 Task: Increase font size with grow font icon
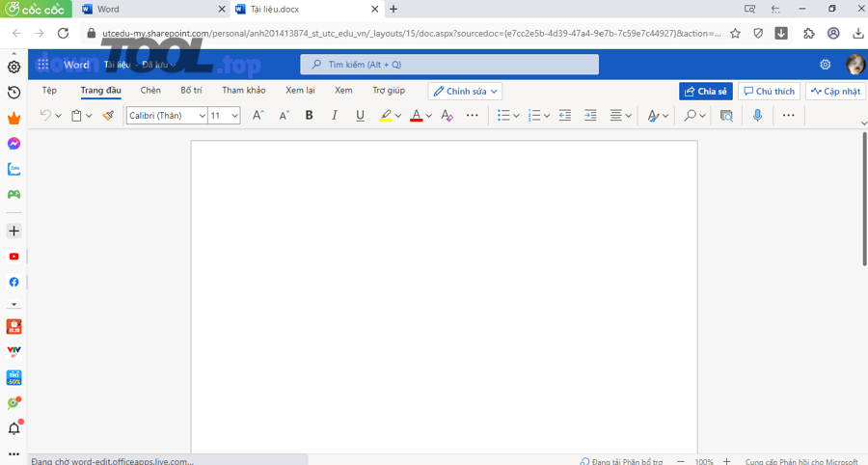click(258, 116)
